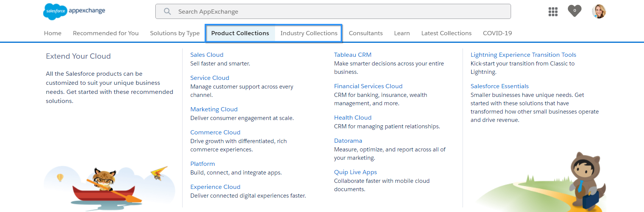Click the Salesforce AppExchange logo
Viewport: 644px width, 212px height.
coord(74,11)
